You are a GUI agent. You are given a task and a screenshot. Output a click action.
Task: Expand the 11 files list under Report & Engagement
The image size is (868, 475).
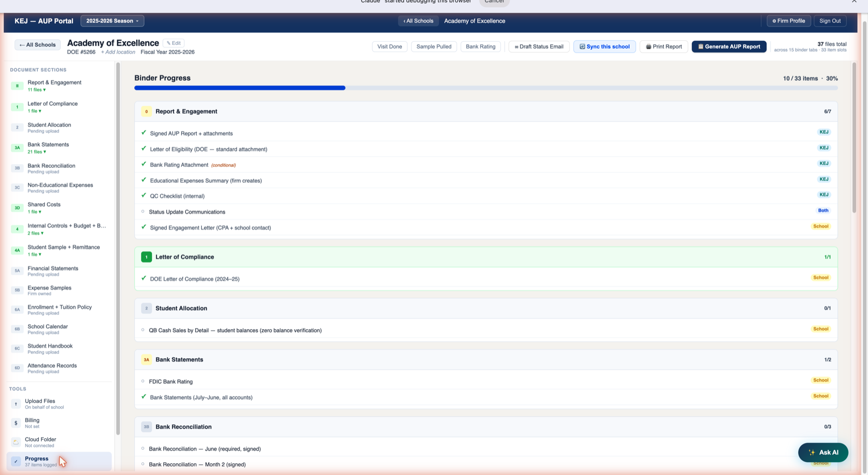point(37,90)
